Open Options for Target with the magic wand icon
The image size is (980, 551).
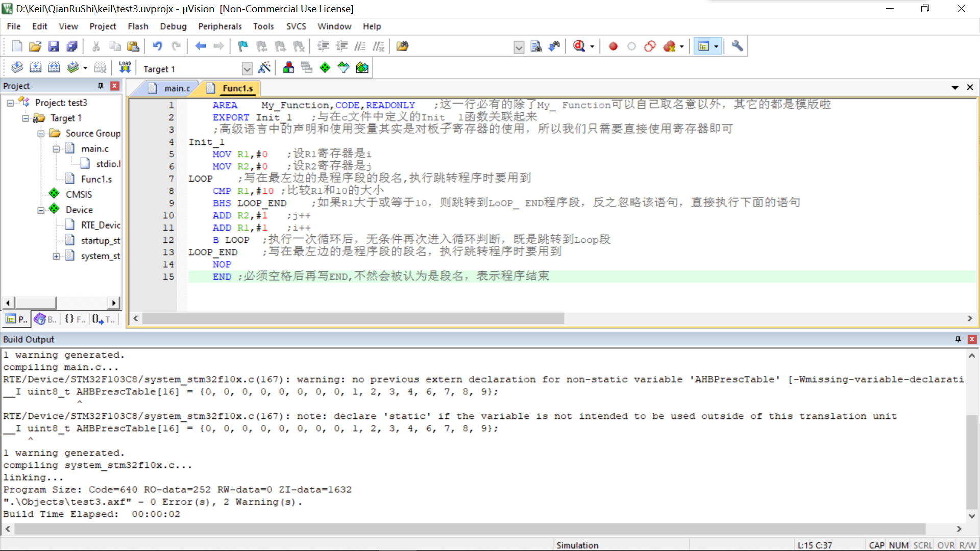click(x=264, y=68)
